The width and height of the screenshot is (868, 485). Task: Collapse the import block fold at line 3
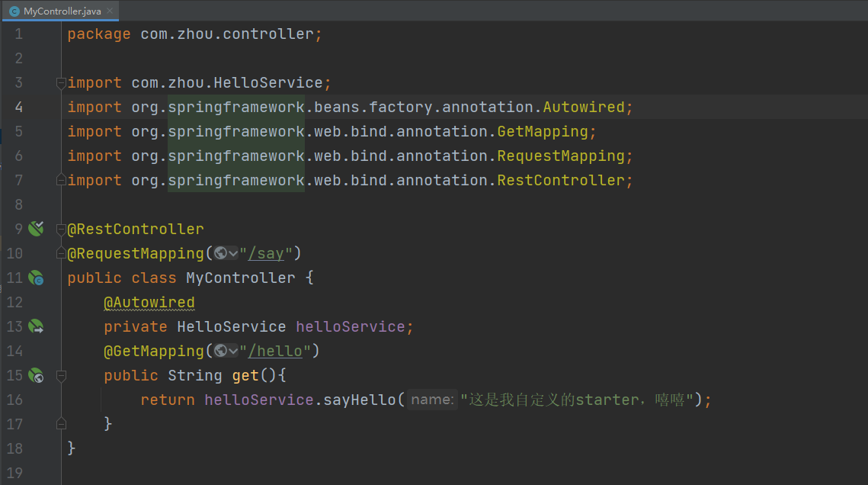tap(62, 84)
